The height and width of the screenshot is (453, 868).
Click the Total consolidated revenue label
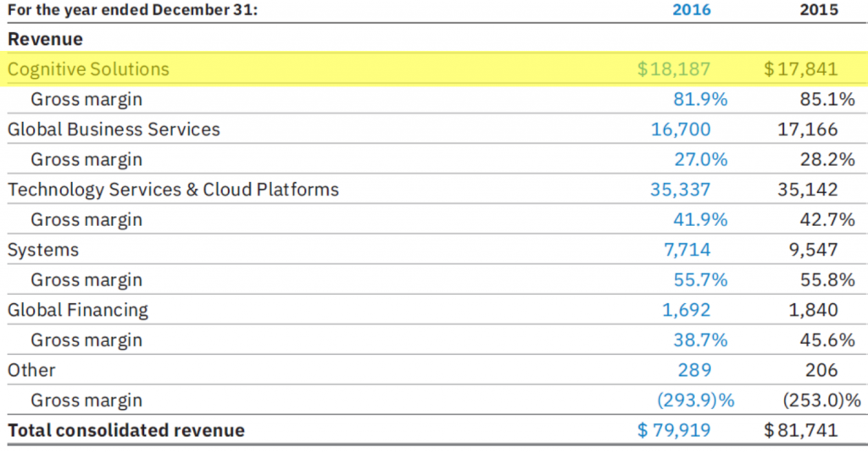pyautogui.click(x=126, y=430)
